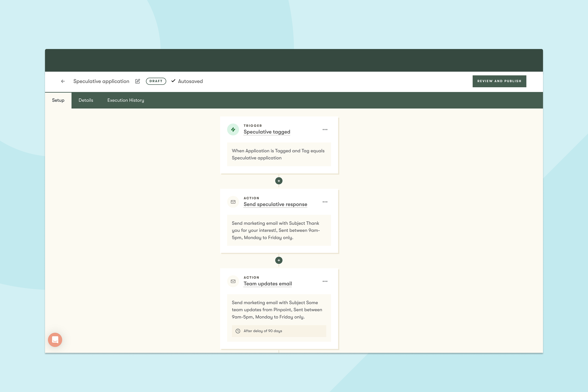
Task: Click the Speculative tagged title link
Action: click(267, 132)
